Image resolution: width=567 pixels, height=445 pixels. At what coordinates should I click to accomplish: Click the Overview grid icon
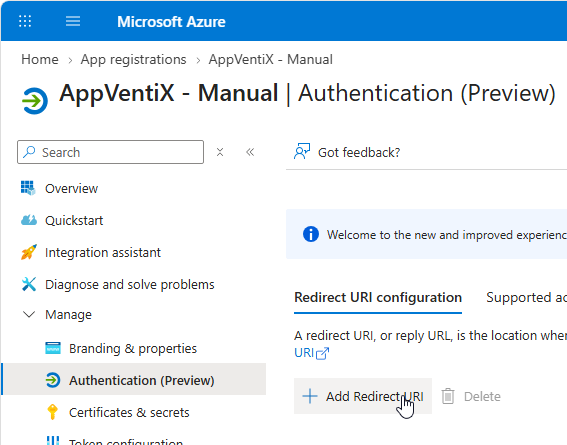tap(28, 188)
